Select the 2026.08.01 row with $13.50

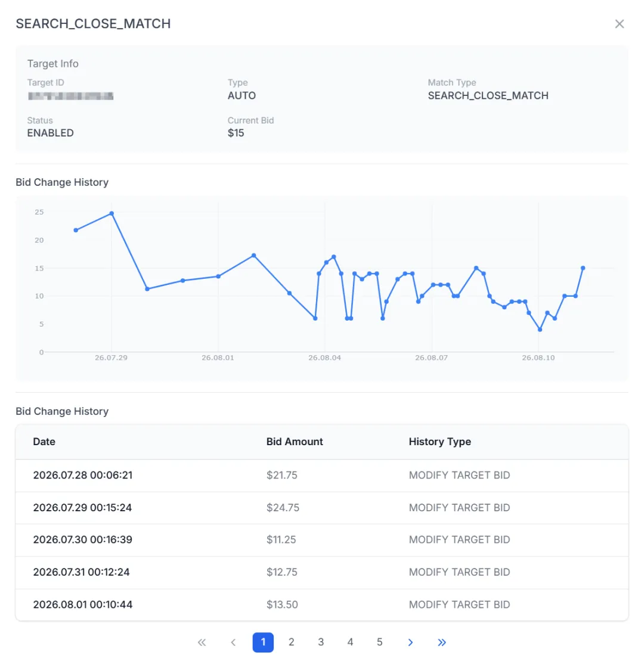point(322,605)
